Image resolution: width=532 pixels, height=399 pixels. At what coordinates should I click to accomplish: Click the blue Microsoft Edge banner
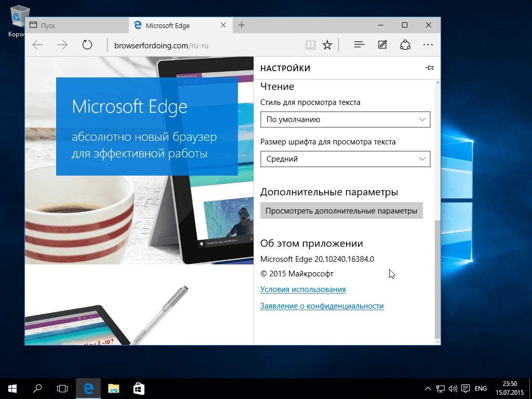coord(147,127)
